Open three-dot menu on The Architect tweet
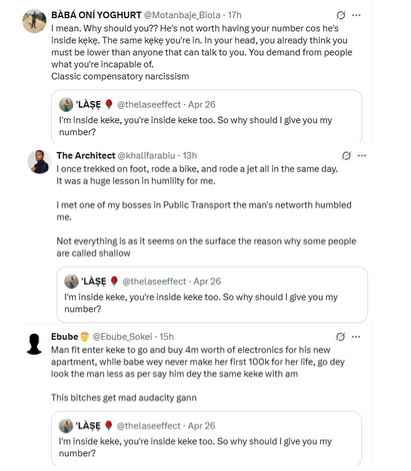Screen dimensions: 411x471 pos(362,156)
